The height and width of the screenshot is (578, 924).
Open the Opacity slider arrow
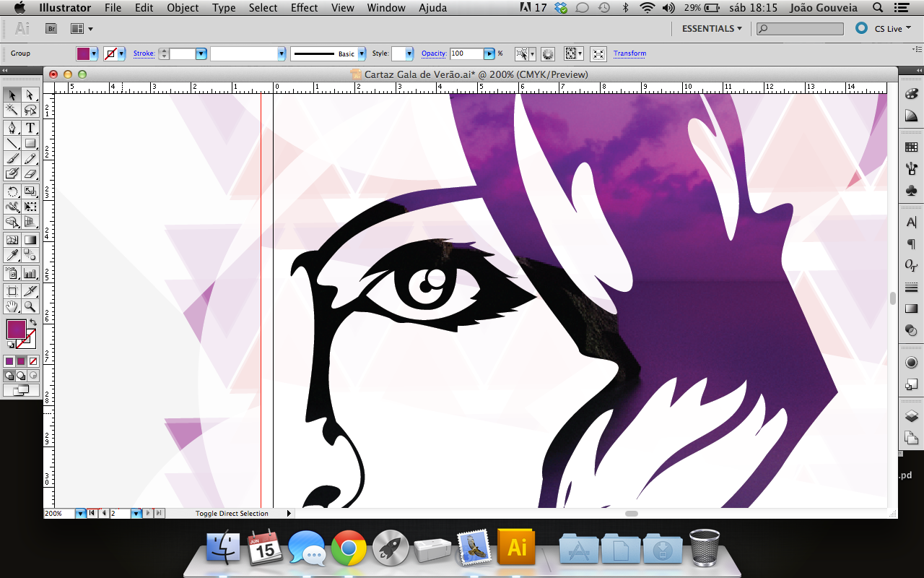point(489,53)
